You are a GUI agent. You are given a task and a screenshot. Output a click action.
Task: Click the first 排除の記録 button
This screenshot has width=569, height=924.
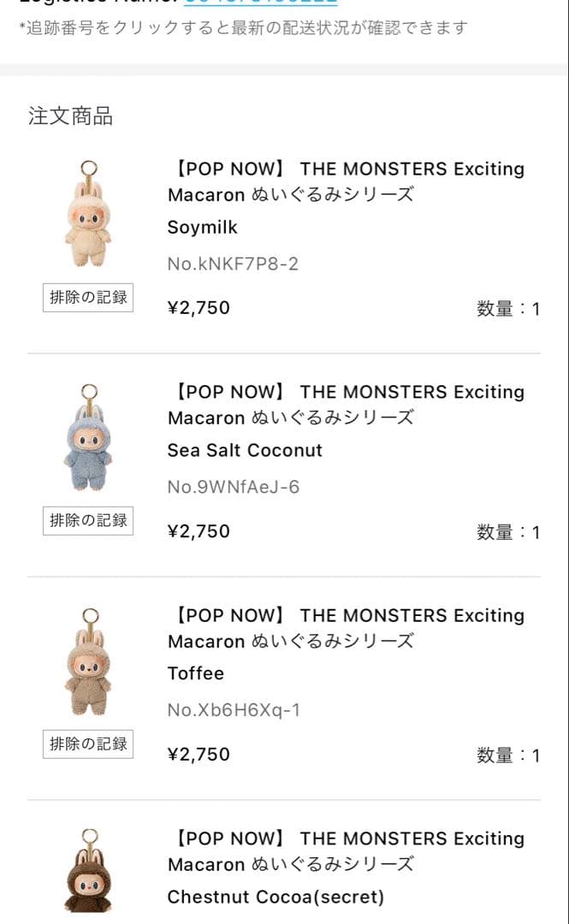(87, 297)
